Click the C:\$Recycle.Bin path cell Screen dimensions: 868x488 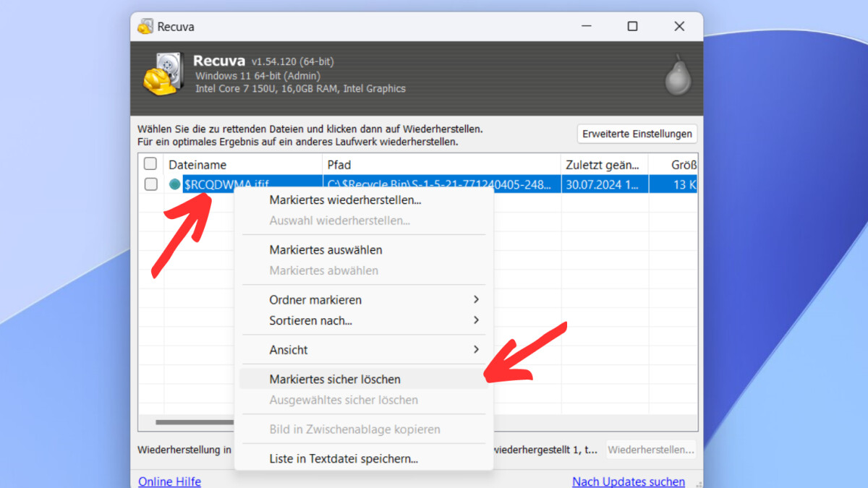click(x=440, y=184)
